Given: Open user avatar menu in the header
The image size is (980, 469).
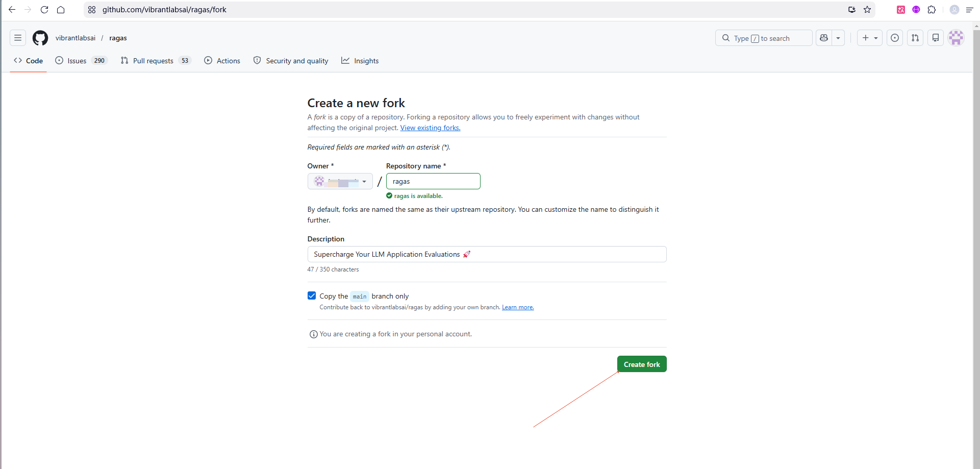Looking at the screenshot, I should click(x=956, y=38).
